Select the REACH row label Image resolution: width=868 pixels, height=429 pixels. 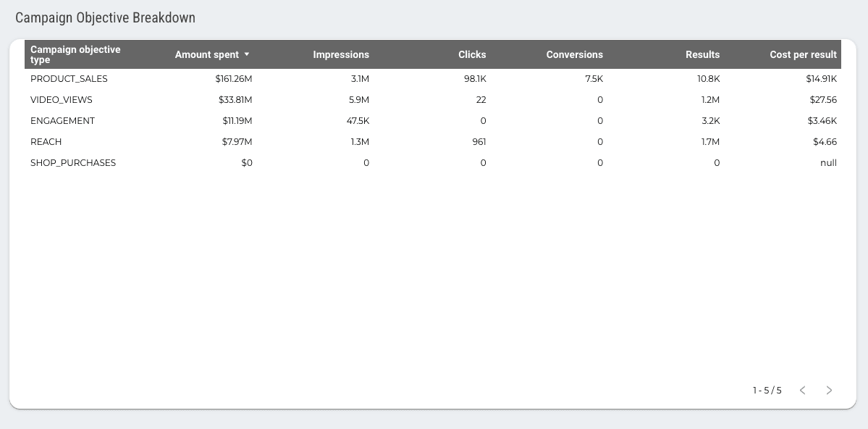tap(46, 142)
